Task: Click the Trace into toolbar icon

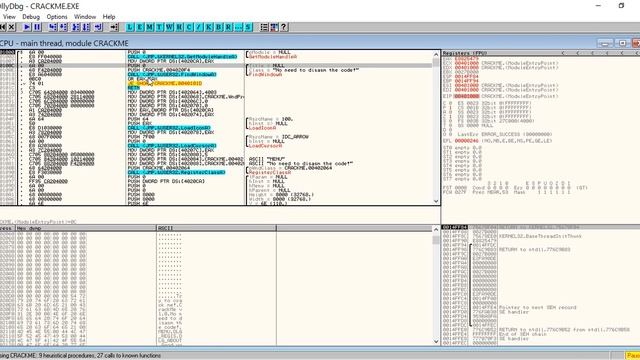Action: 76,27
